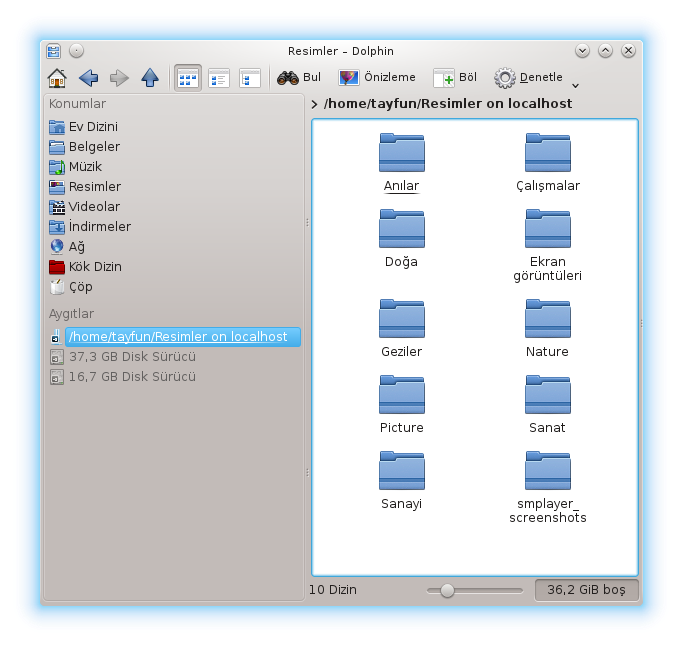
Task: Select the Anılar folder
Action: pos(402,162)
